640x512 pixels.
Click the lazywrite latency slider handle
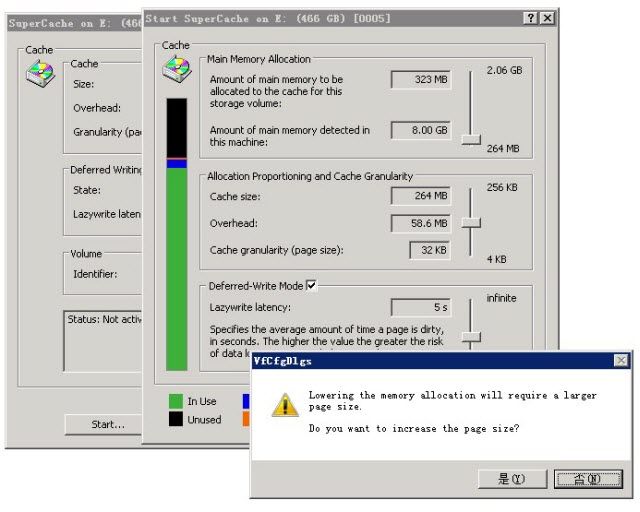471,336
